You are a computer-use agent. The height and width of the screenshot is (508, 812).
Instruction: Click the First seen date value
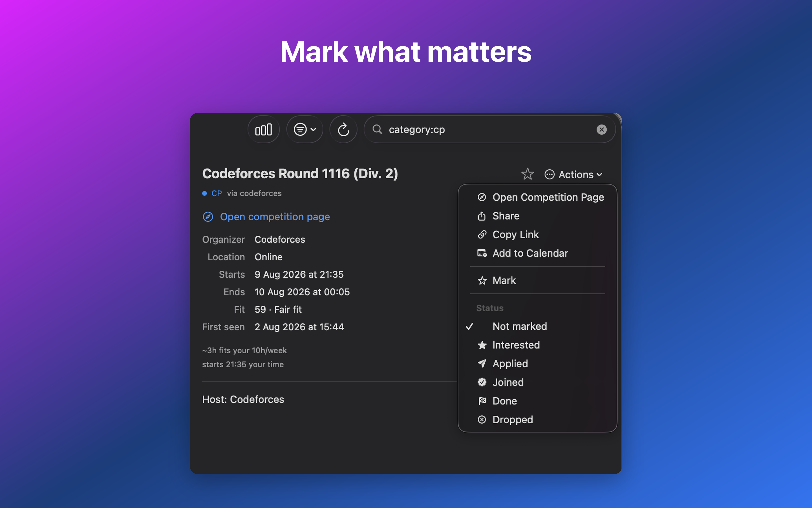pyautogui.click(x=299, y=327)
